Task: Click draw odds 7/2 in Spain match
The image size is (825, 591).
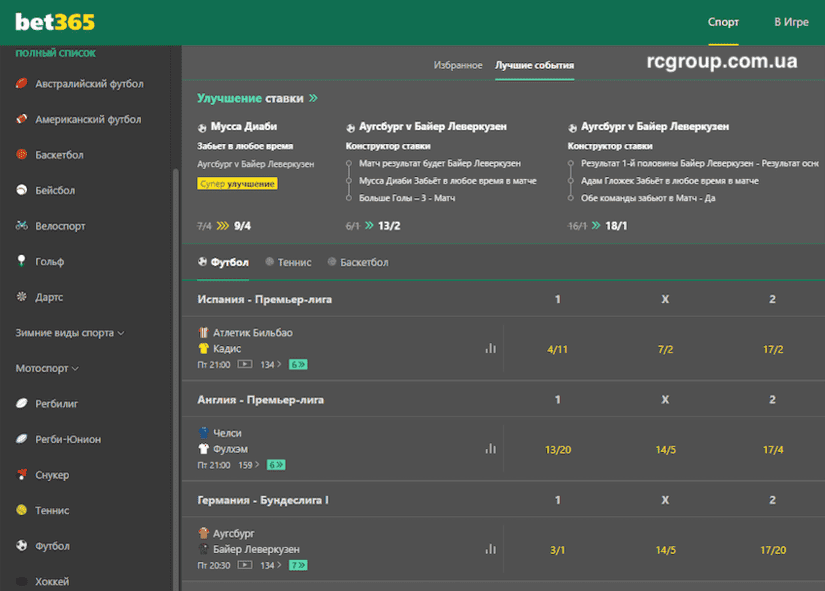Action: (x=665, y=349)
